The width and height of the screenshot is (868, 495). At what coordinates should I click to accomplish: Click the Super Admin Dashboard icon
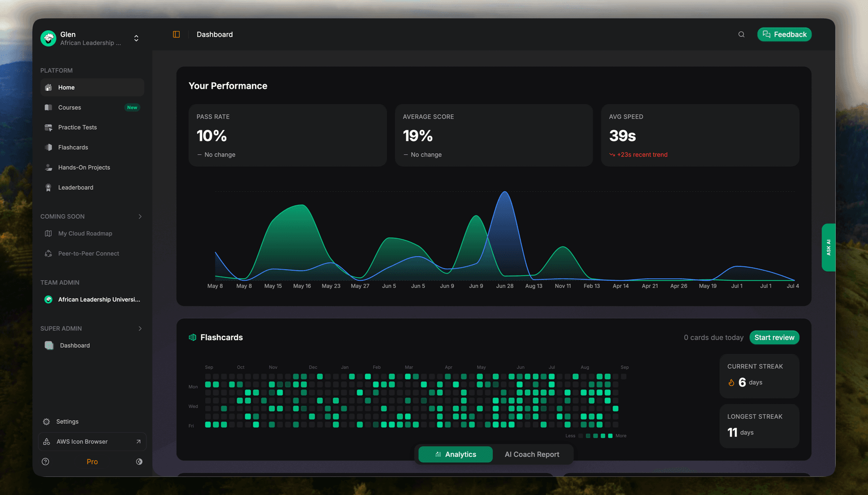click(x=49, y=345)
